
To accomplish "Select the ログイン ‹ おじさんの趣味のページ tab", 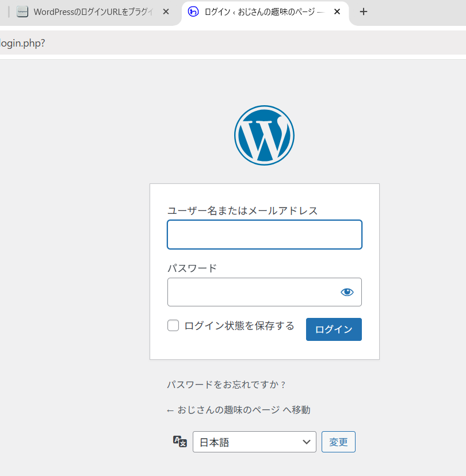I will click(x=265, y=12).
